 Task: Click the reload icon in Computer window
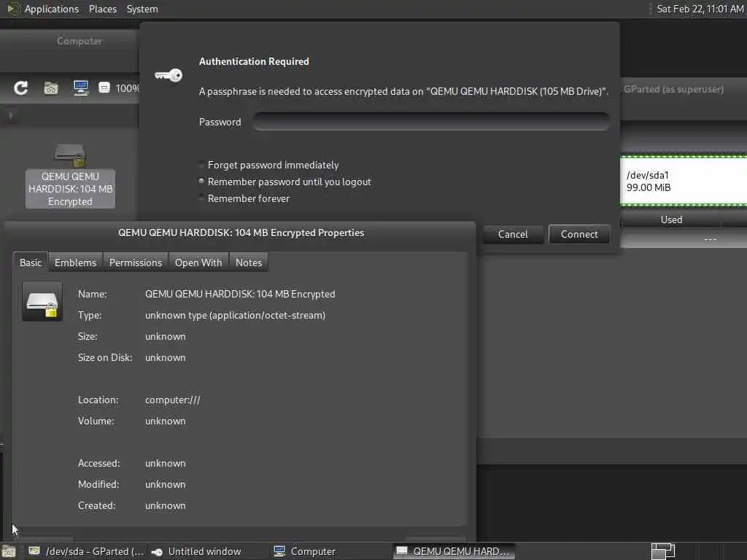tap(20, 88)
